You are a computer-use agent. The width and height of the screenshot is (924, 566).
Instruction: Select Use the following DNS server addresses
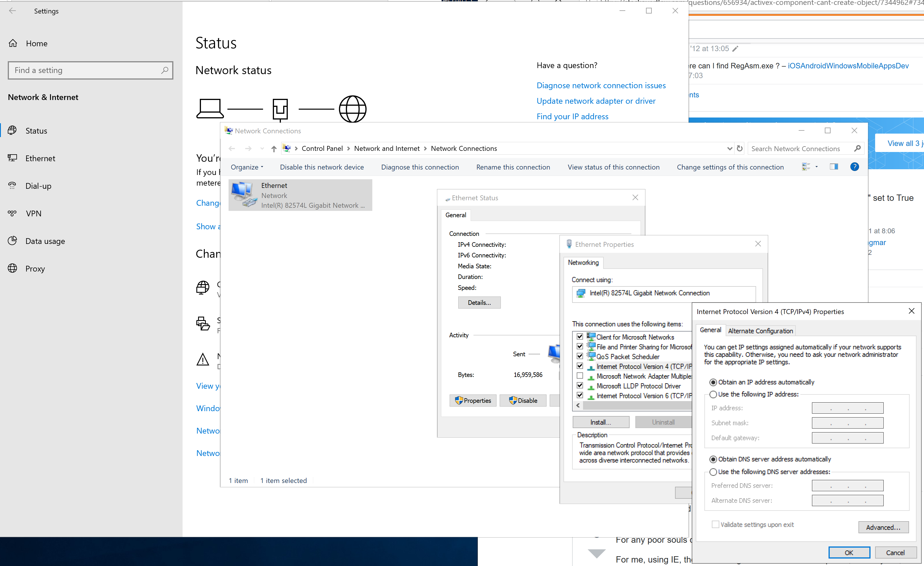click(713, 472)
